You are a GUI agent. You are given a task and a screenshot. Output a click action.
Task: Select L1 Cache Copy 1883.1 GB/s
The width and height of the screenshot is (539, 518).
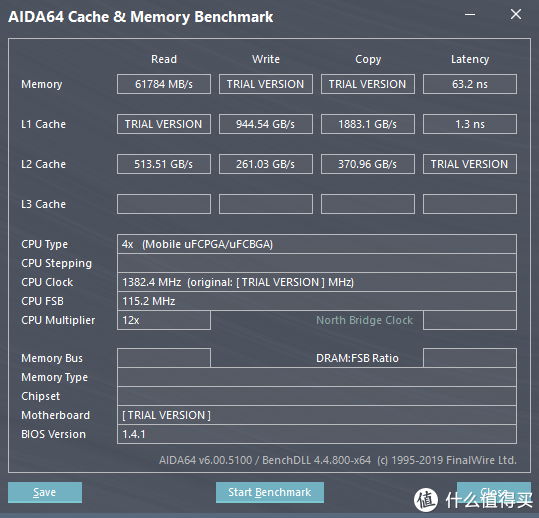pyautogui.click(x=368, y=124)
